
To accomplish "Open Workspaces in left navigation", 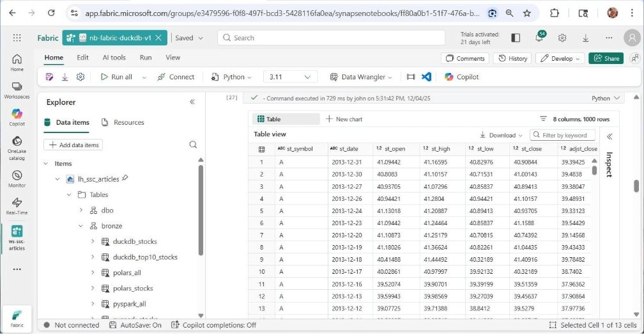I will coord(17,90).
